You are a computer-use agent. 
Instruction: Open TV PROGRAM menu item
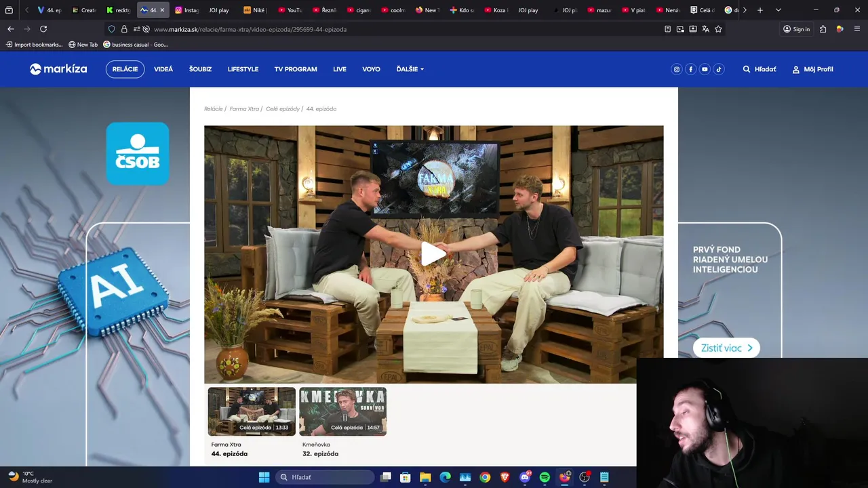tap(296, 69)
